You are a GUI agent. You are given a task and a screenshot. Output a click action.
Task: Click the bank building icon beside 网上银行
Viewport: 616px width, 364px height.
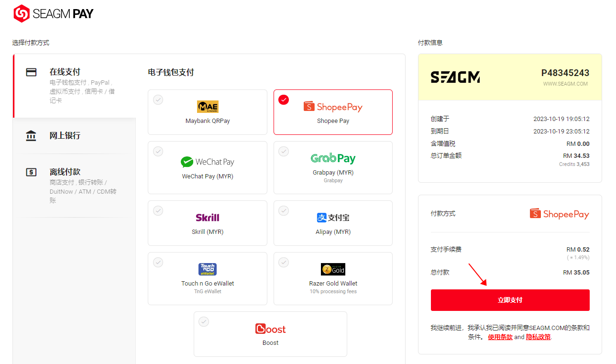click(31, 136)
